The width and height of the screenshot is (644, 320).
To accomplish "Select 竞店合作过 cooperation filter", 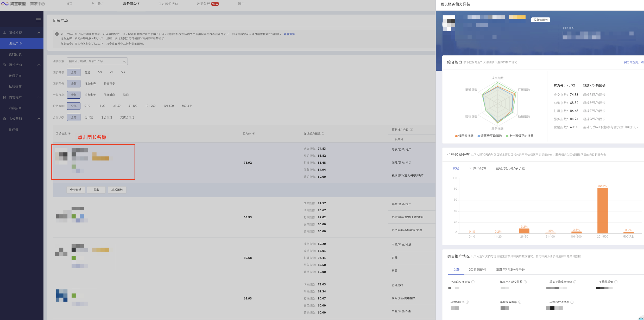I will pyautogui.click(x=127, y=117).
